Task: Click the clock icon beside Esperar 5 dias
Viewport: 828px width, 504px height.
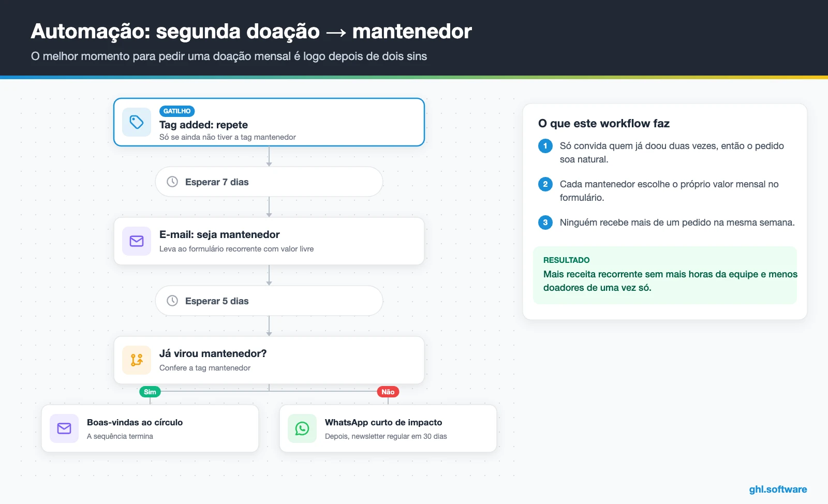Action: (172, 301)
